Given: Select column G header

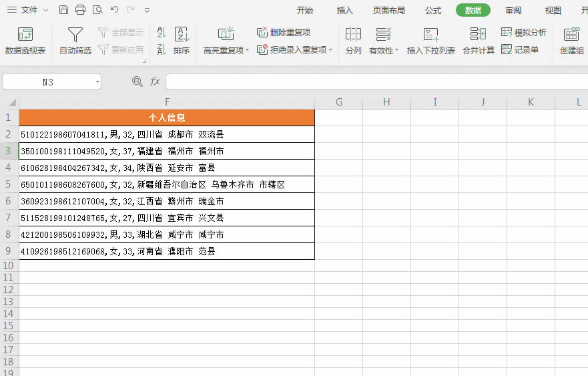Looking at the screenshot, I should [x=339, y=102].
